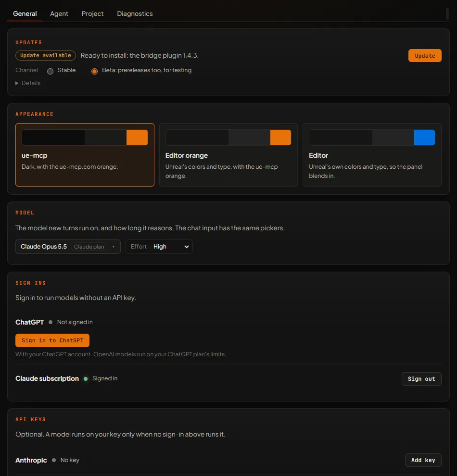This screenshot has width=457, height=476.
Task: Click the Channel label text
Action: pyautogui.click(x=27, y=70)
